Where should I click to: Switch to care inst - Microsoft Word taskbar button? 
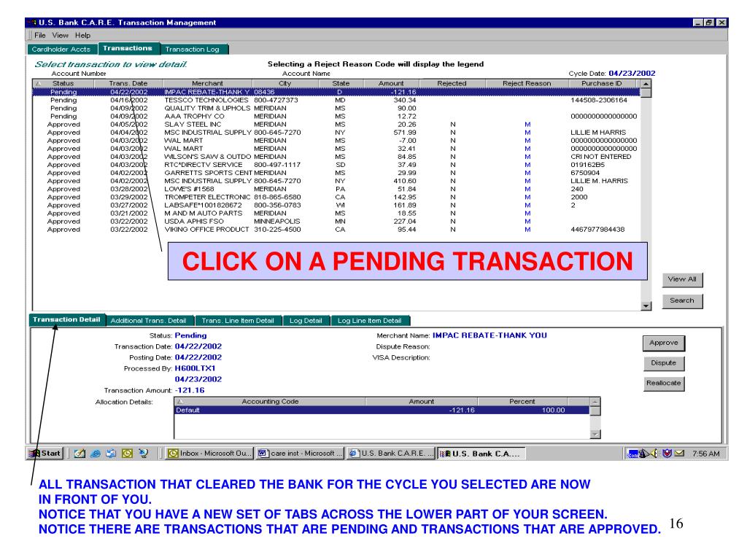(300, 454)
